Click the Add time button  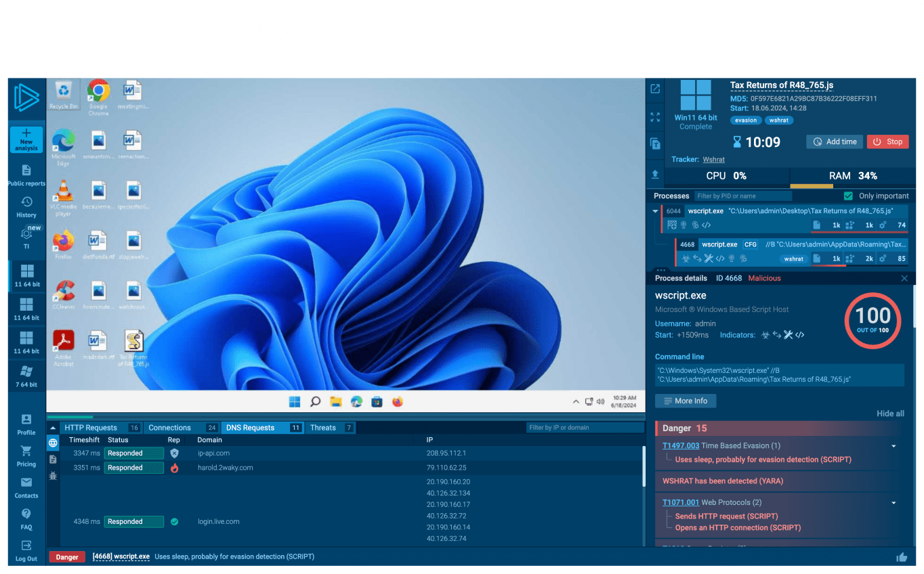click(835, 141)
